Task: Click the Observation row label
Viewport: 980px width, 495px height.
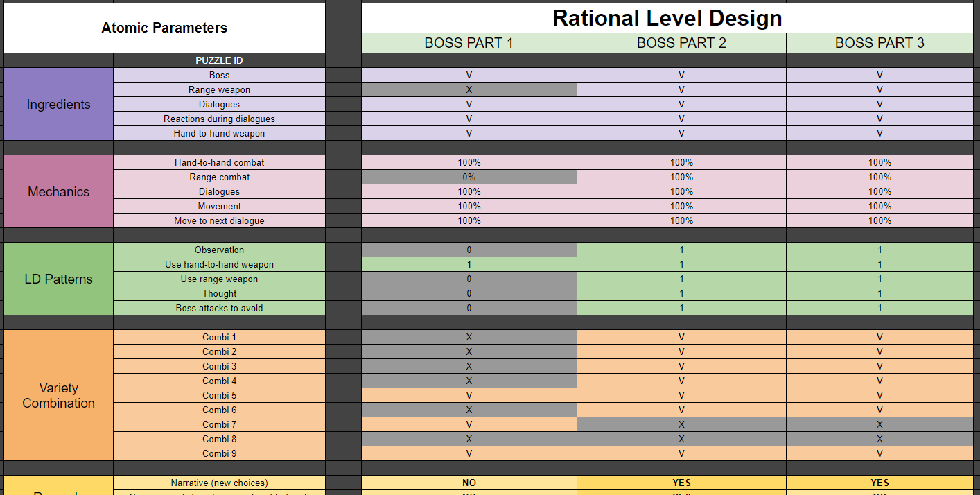Action: [219, 250]
